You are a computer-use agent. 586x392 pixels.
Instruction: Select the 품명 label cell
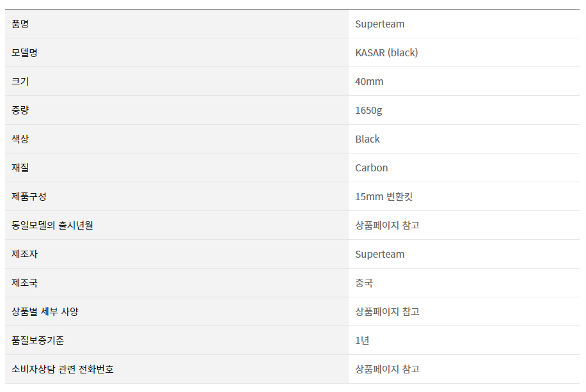click(x=177, y=24)
